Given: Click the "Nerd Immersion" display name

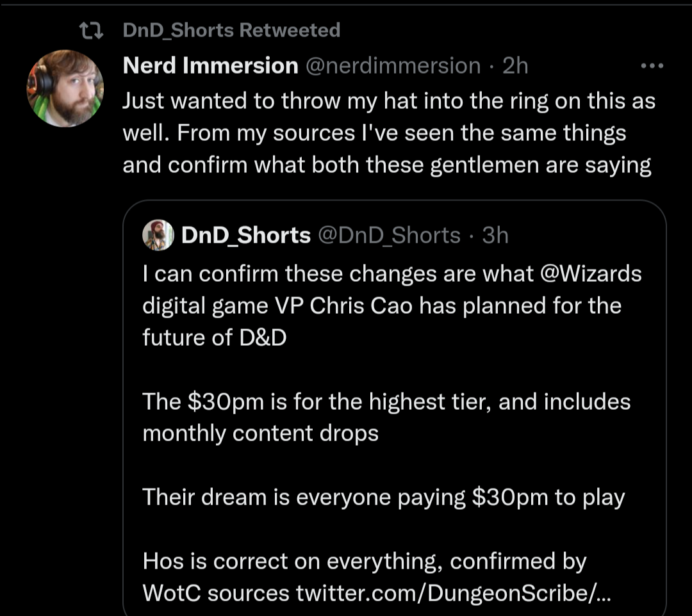Looking at the screenshot, I should (x=210, y=65).
